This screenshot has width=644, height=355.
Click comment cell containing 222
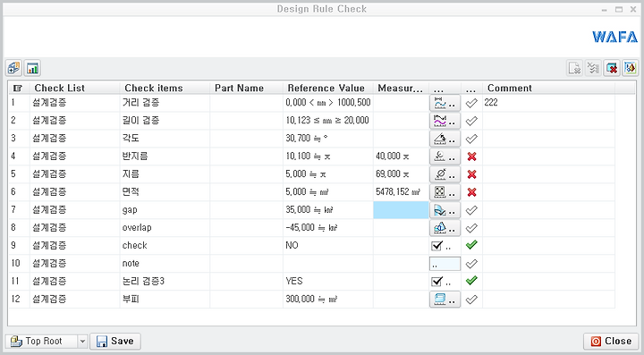click(548, 103)
